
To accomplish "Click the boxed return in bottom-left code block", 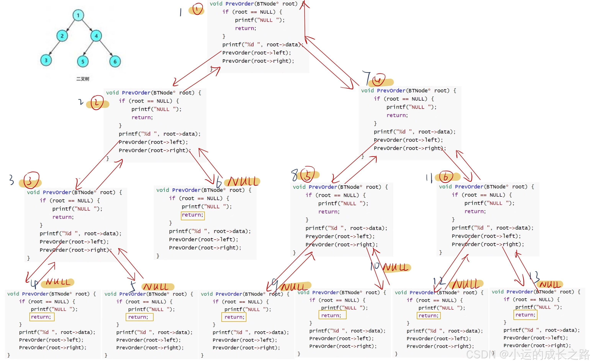I will (x=42, y=317).
